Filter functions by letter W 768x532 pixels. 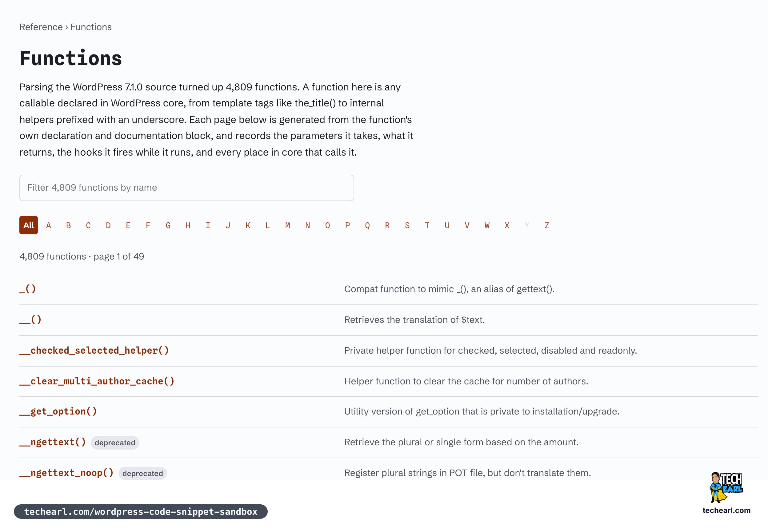(x=487, y=225)
